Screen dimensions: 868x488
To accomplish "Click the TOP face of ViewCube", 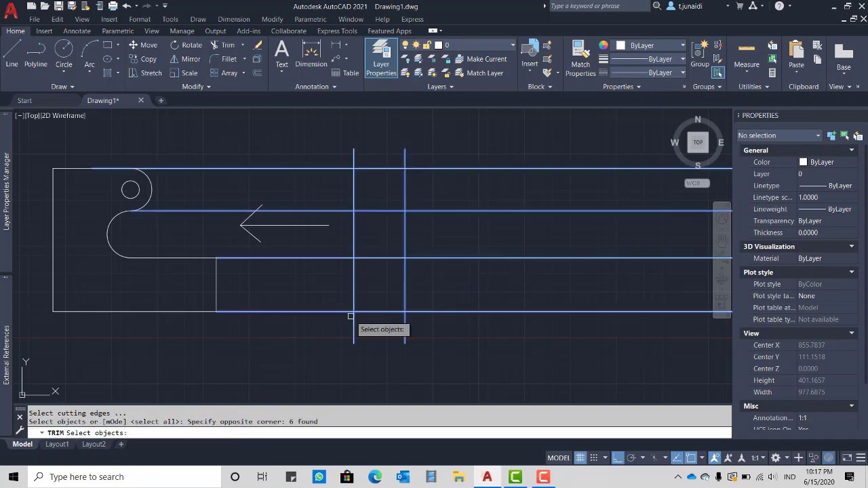I will coord(698,142).
